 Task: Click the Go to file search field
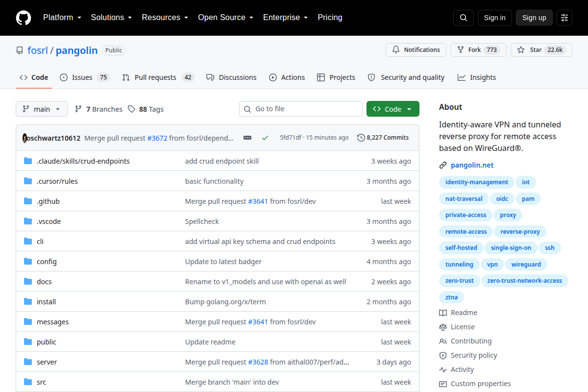coord(301,109)
